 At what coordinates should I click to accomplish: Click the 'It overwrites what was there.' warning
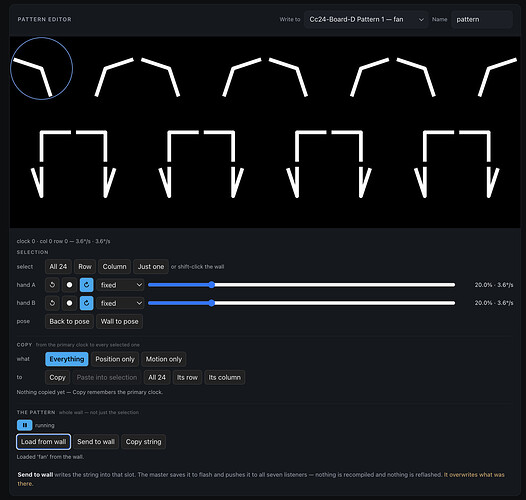click(x=261, y=479)
